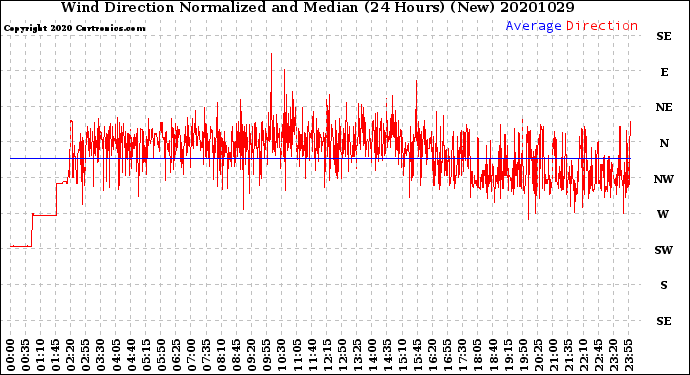Click the 19:15 time axis label
The image size is (690, 375).
[x=508, y=355]
